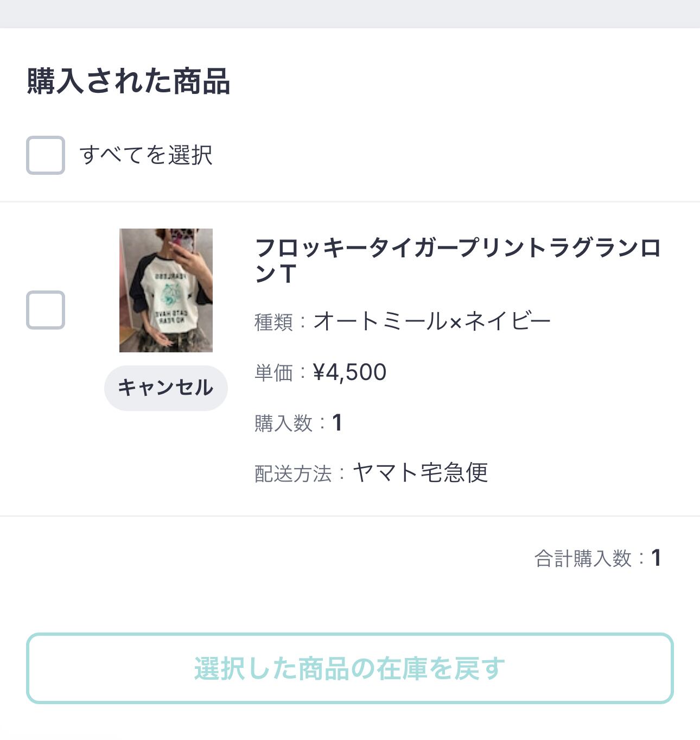This screenshot has width=700, height=740.
Task: Click the 選択した商品の在庫を戻す button
Action: (350, 668)
